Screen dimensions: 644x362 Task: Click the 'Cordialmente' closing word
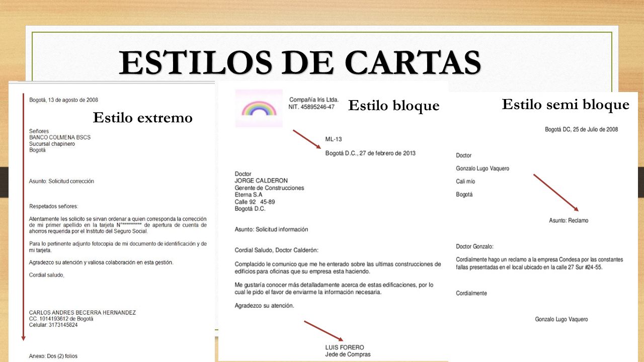click(x=471, y=293)
